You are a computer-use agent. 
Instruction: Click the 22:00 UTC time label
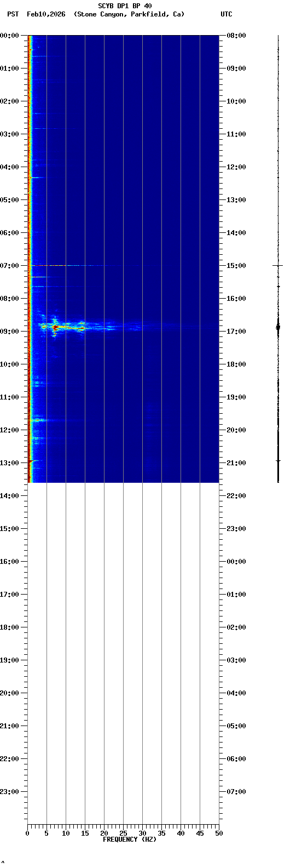pos(236,496)
